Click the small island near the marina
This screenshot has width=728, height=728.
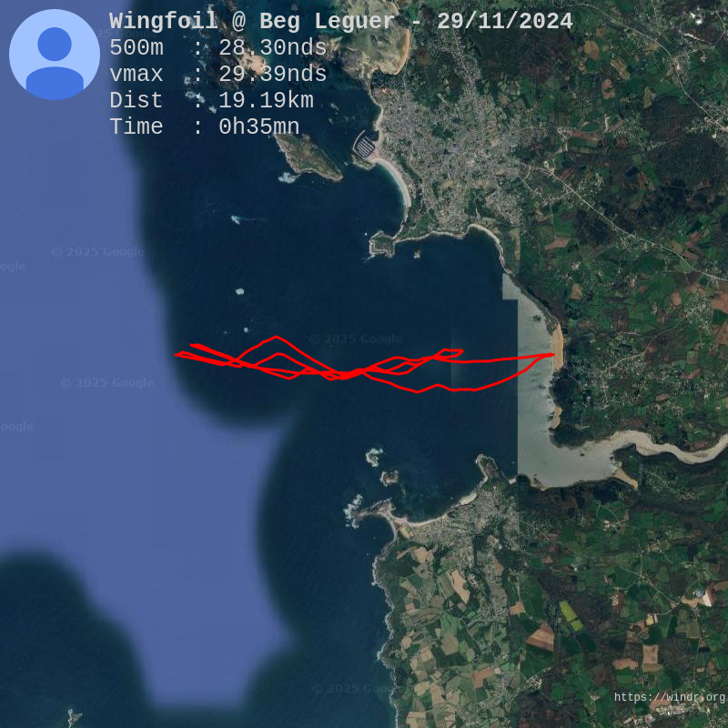coord(308,157)
